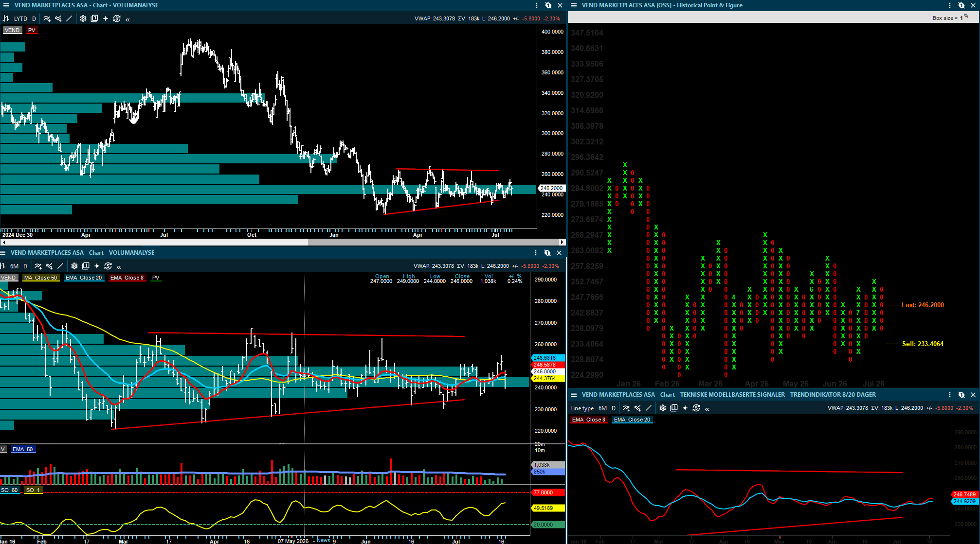The image size is (980, 544).
Task: Toggle EMA Close 20 legend in TRENDINDIKATOR chart
Action: pyautogui.click(x=632, y=420)
